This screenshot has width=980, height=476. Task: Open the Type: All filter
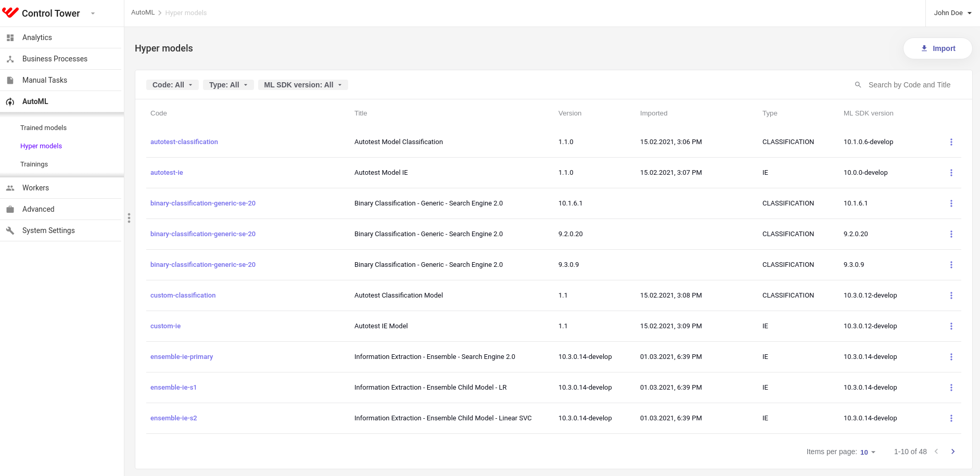pos(228,85)
